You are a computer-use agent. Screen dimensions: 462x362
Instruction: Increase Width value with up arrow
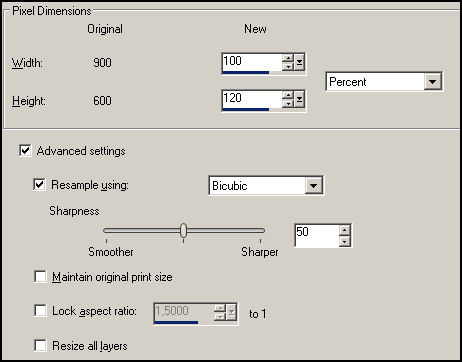[x=287, y=59]
